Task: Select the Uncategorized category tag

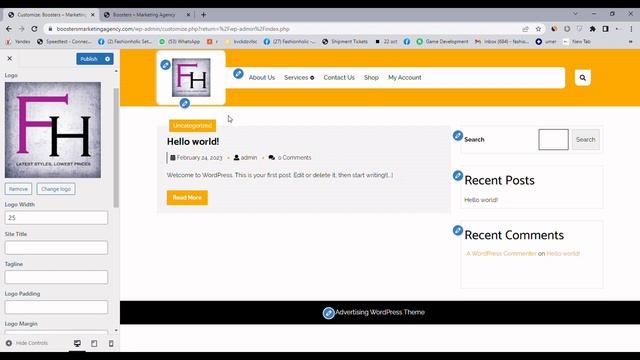Action: coord(192,125)
